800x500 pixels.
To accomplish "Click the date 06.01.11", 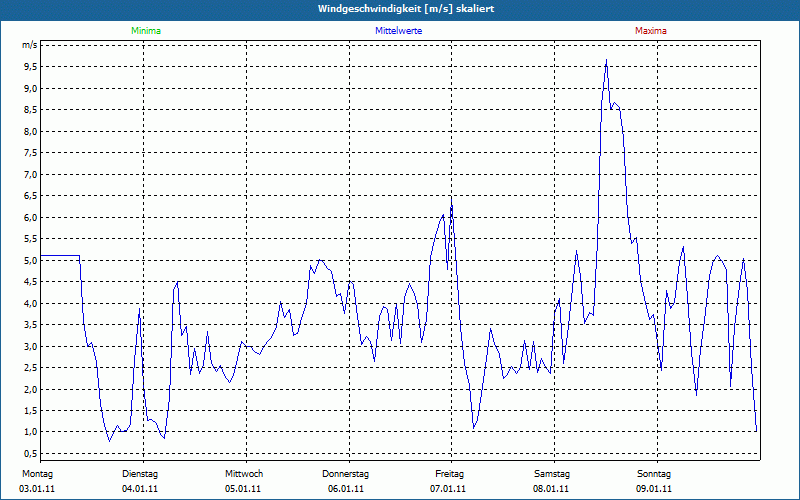I will pyautogui.click(x=346, y=489).
